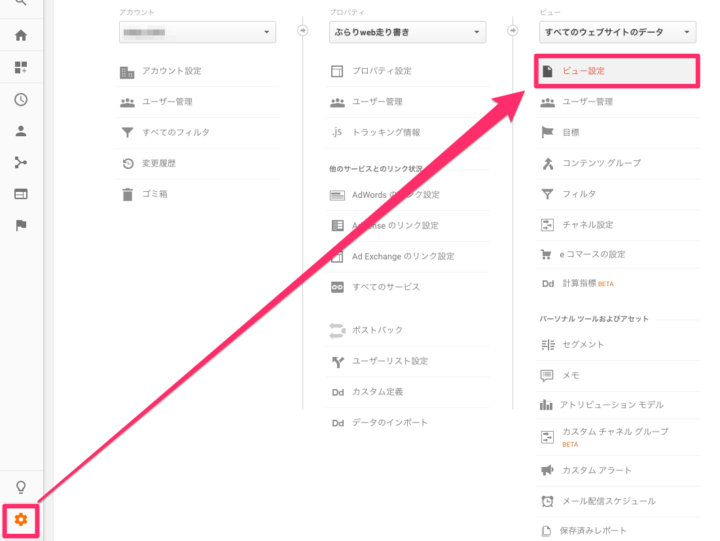The width and height of the screenshot is (720, 541).
Task: Click the orange admin gear icon
Action: pyautogui.click(x=20, y=520)
